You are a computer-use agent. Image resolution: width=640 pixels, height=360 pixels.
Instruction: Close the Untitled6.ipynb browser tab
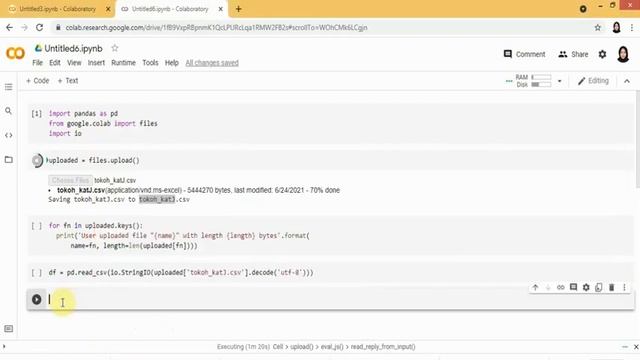coord(221,9)
